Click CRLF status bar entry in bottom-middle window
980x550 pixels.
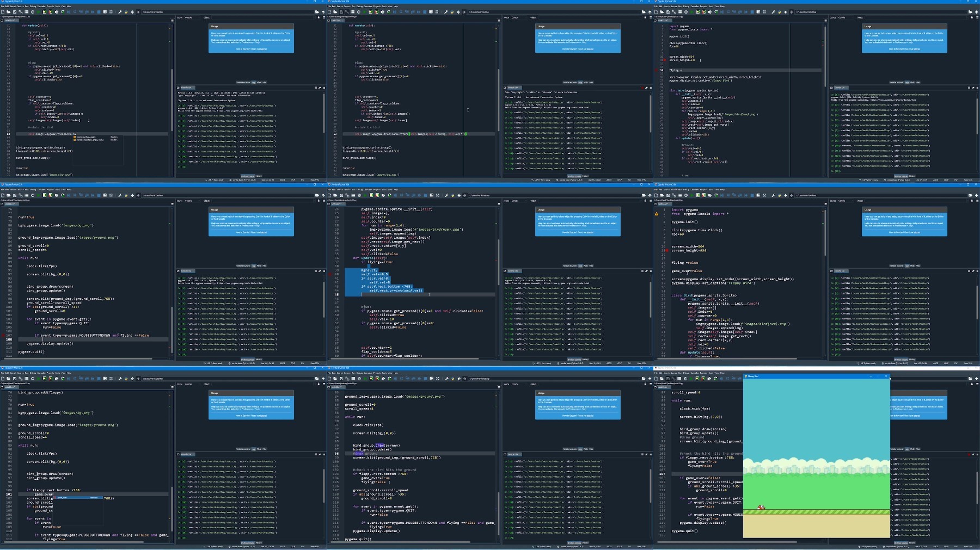pos(620,547)
